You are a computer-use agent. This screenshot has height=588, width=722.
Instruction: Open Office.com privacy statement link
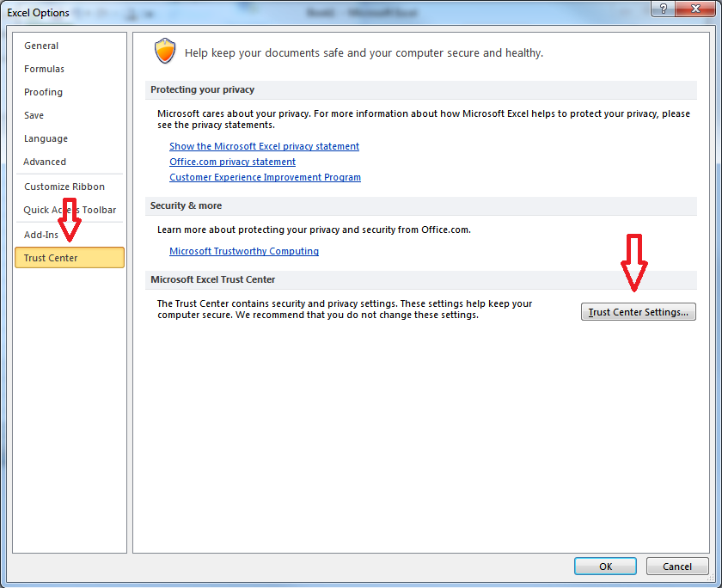(233, 162)
